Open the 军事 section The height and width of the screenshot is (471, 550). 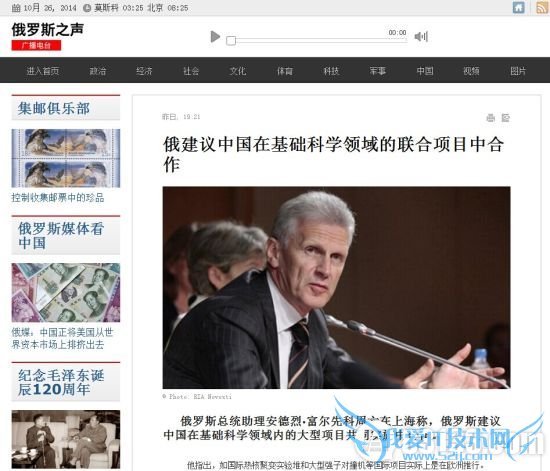tap(378, 71)
